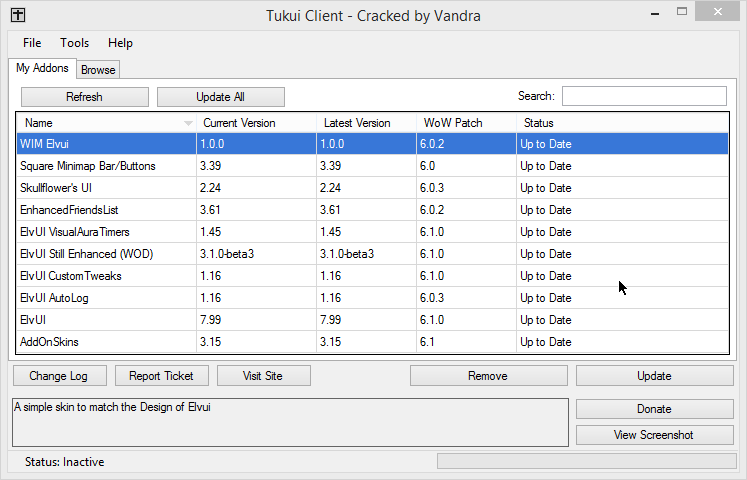
Task: Click the Tukui app icon in title bar
Action: [x=18, y=15]
